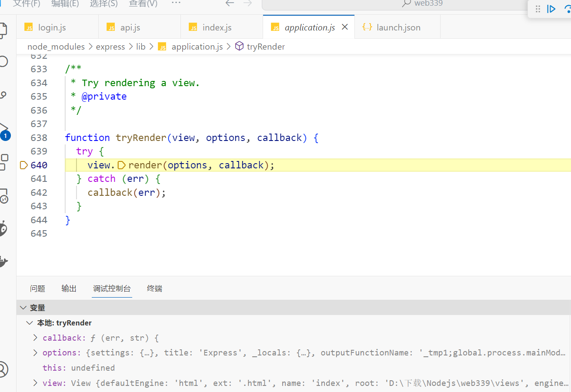Image resolution: width=571 pixels, height=392 pixels.
Task: Click callback(err) on line 642
Action: click(125, 192)
